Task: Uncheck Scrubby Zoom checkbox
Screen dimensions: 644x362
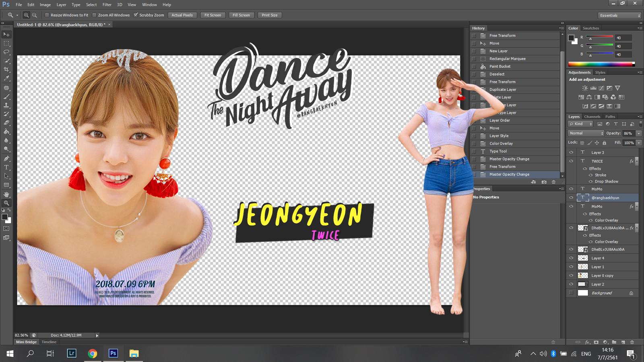Action: coord(136,15)
